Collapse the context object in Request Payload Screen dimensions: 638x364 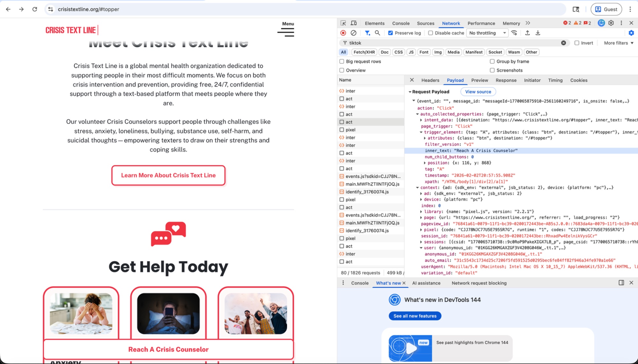[x=418, y=187]
